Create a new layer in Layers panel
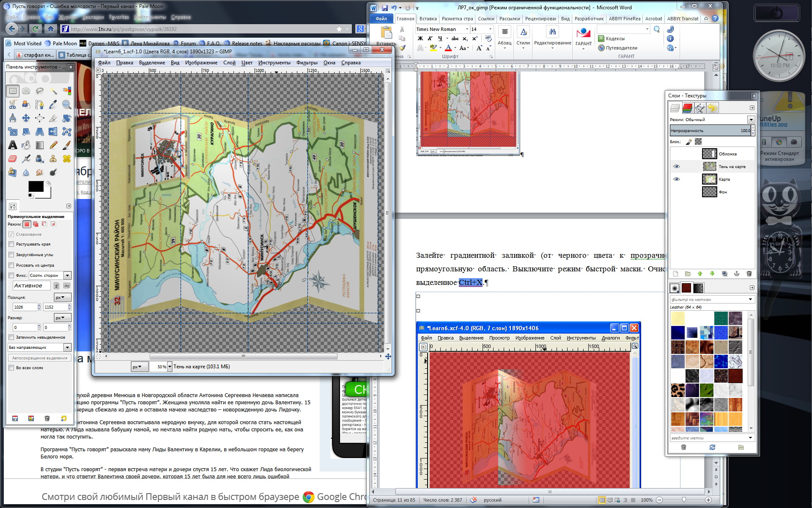The image size is (812, 508). (675, 274)
